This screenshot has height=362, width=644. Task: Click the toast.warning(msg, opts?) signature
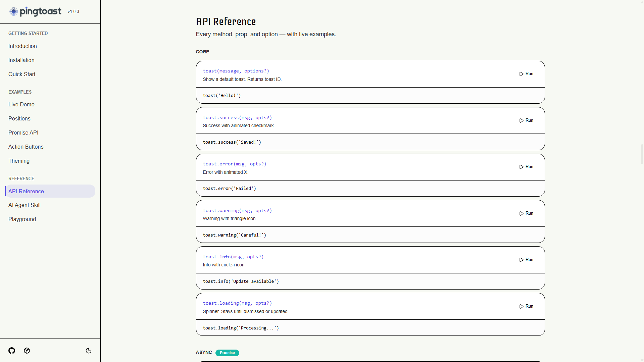(237, 211)
